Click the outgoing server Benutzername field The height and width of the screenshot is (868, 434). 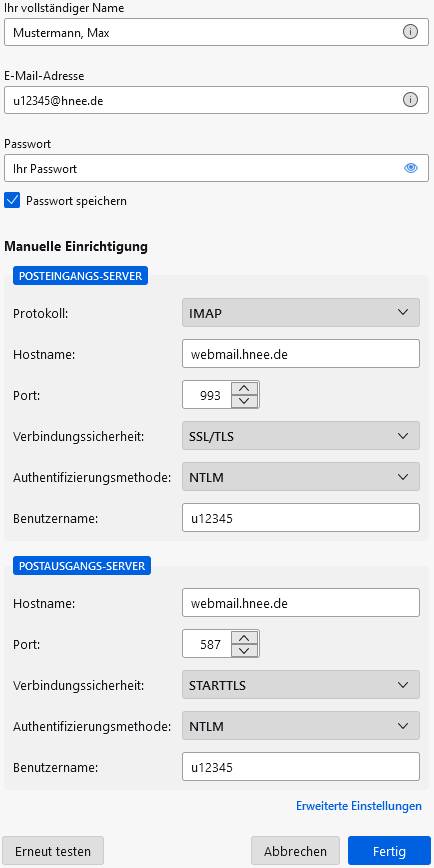tap(301, 767)
